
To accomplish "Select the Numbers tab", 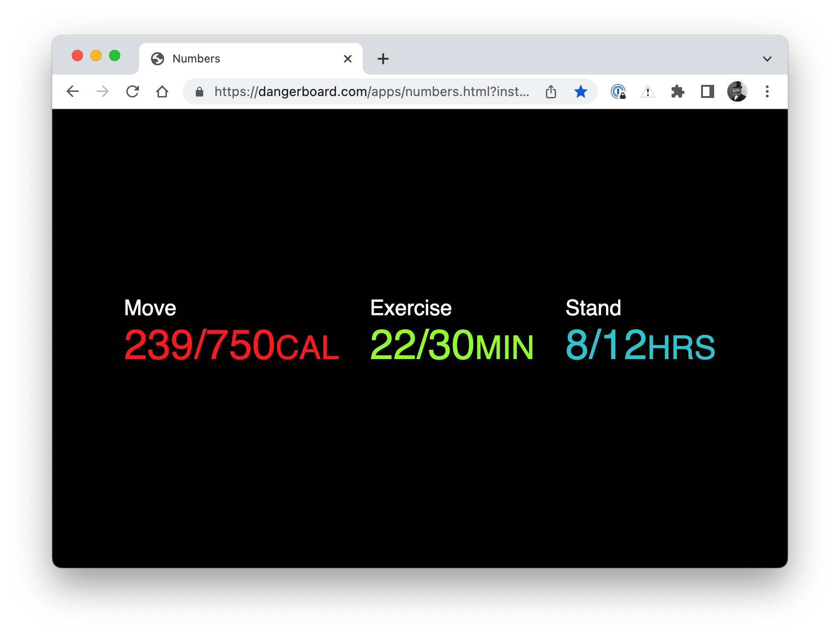I will (251, 59).
